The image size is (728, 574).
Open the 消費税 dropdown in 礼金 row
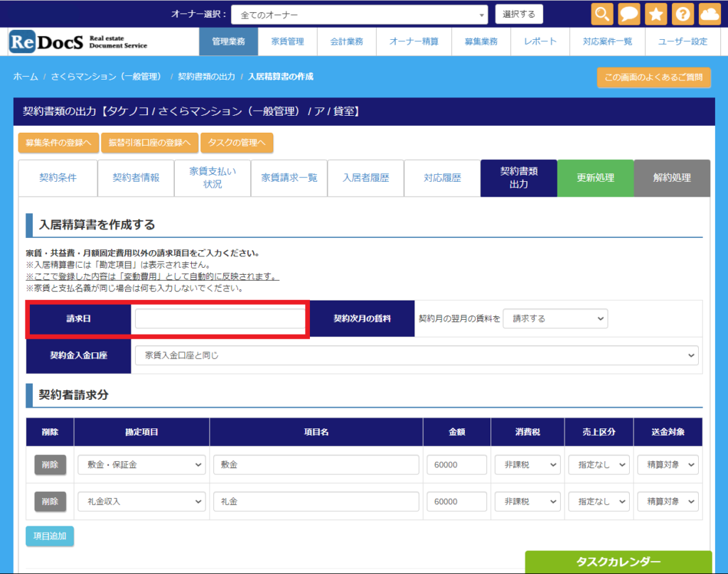[x=527, y=502]
